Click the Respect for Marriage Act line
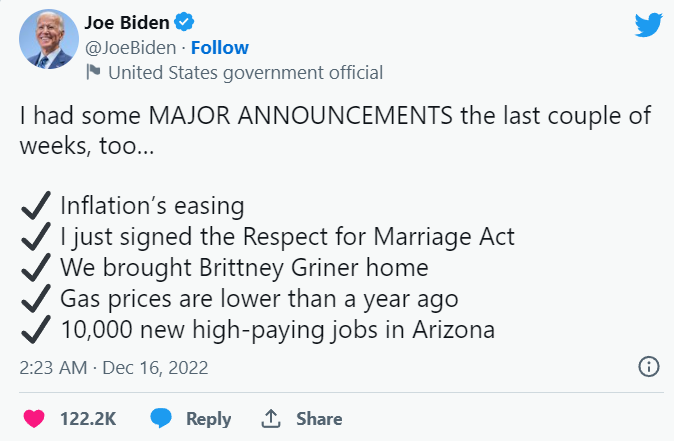 click(x=286, y=237)
